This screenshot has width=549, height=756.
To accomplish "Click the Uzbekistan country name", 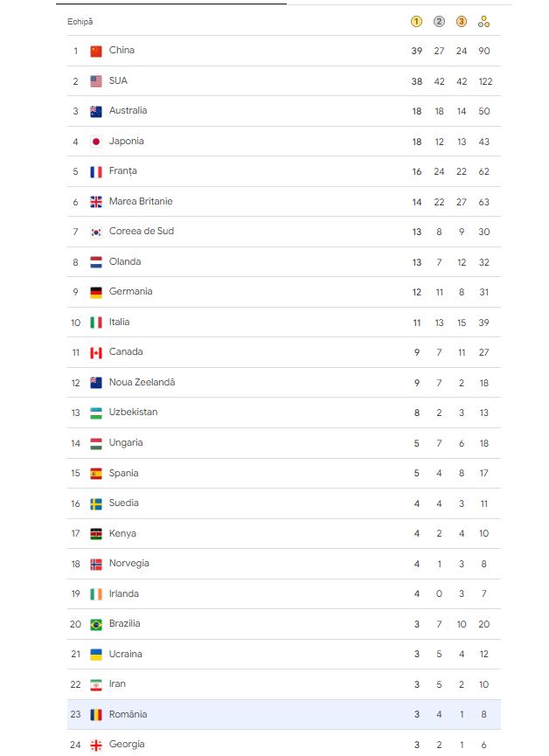I will point(133,413).
